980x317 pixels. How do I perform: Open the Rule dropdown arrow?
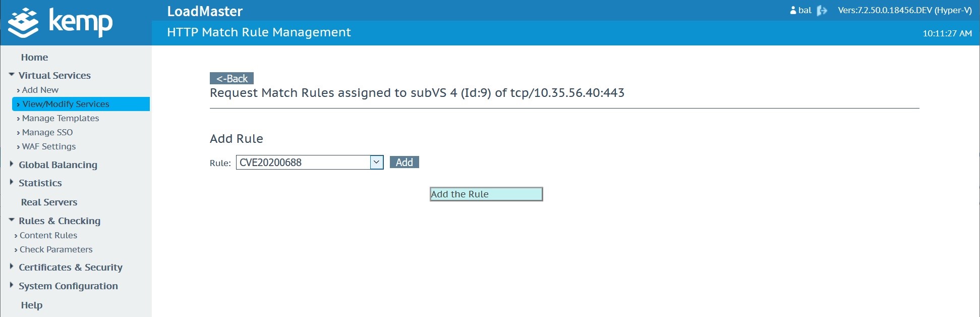[376, 162]
